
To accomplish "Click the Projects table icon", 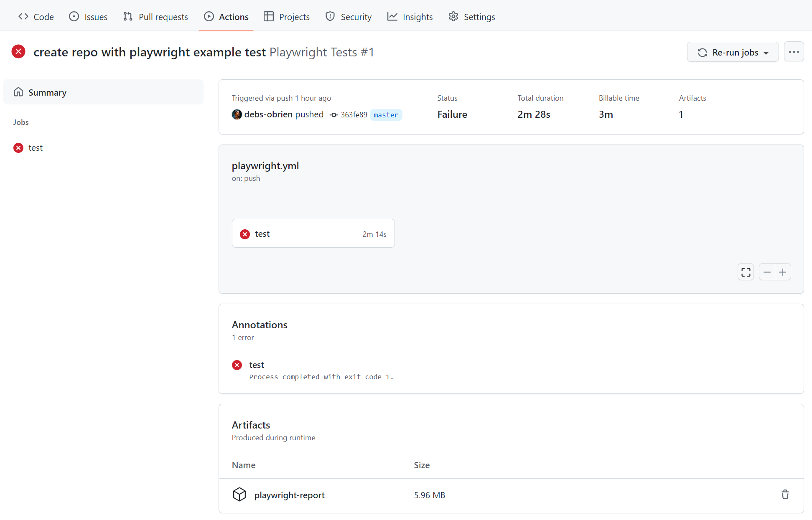I will pos(269,17).
